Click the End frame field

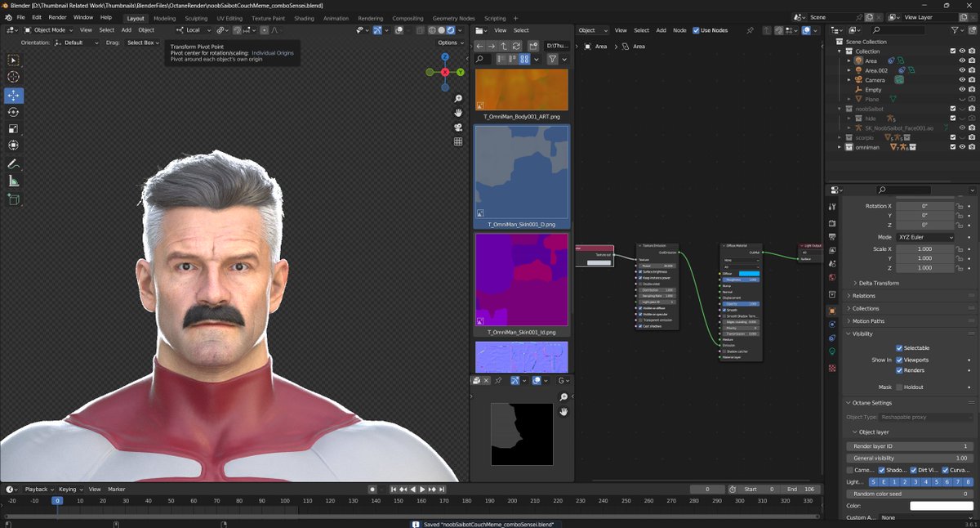800,490
